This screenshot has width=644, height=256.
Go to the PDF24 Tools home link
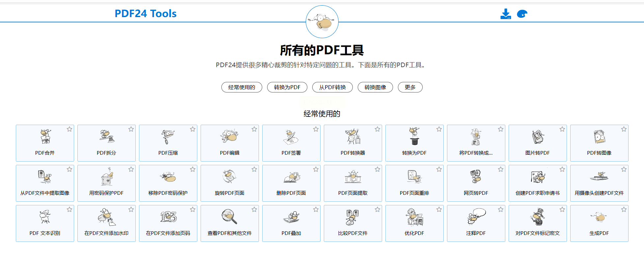point(146,13)
